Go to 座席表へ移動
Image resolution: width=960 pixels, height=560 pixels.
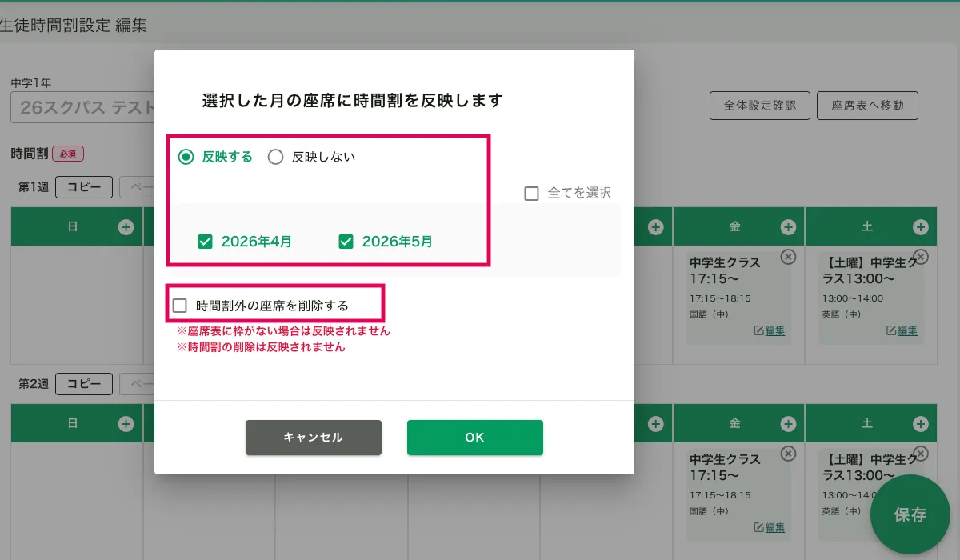click(x=866, y=106)
